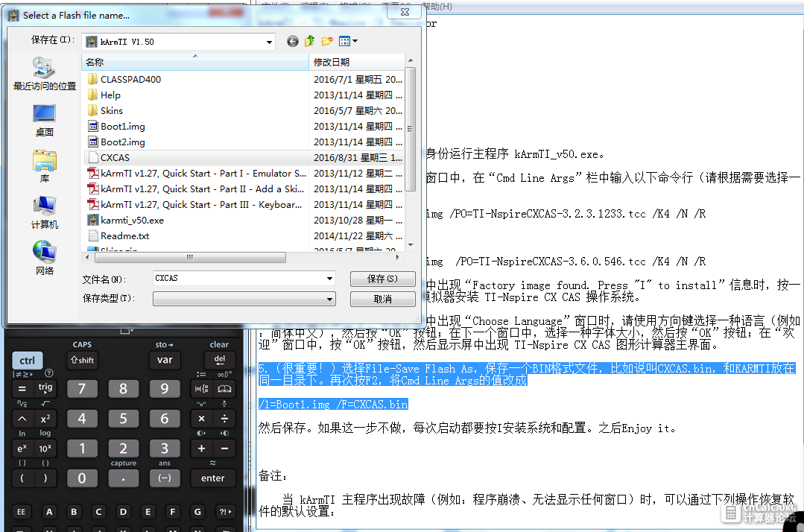
Task: Click the shift key on calculator
Action: [x=82, y=361]
